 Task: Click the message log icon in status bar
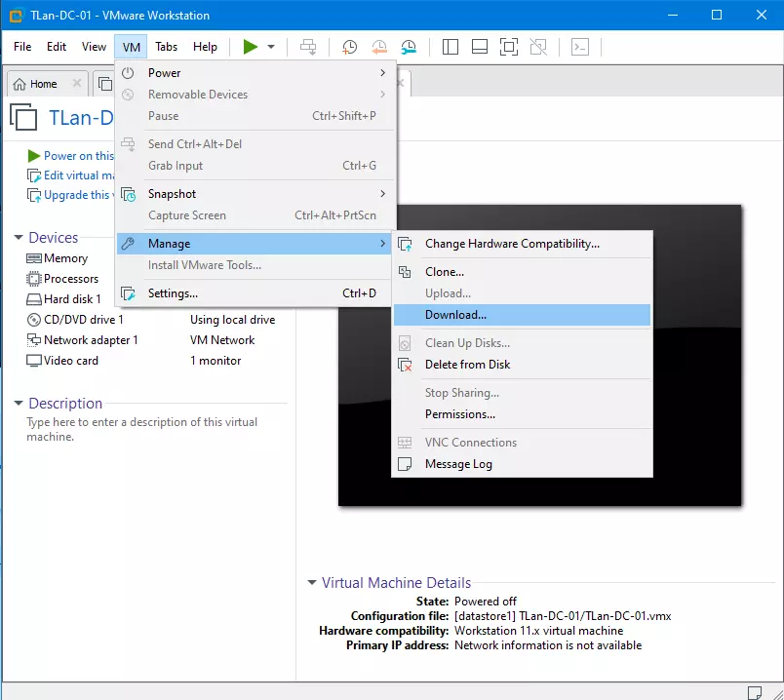point(755,692)
